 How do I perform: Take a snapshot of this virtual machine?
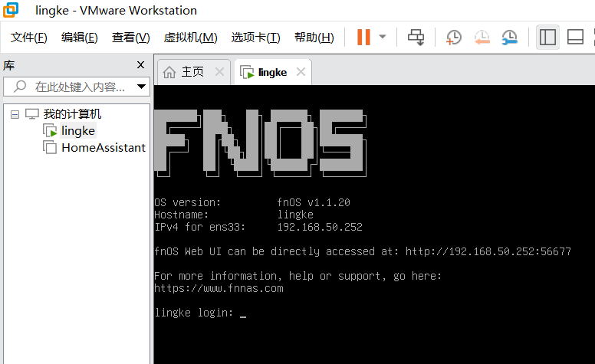click(453, 37)
